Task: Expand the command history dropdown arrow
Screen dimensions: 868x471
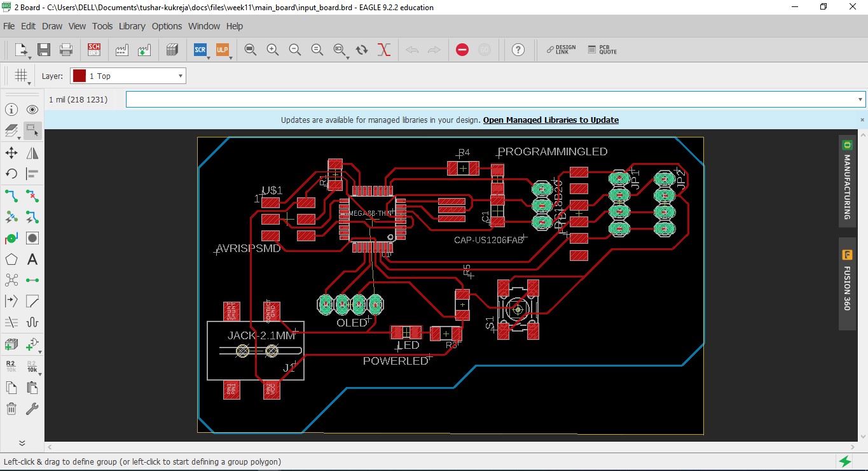Action: click(861, 99)
